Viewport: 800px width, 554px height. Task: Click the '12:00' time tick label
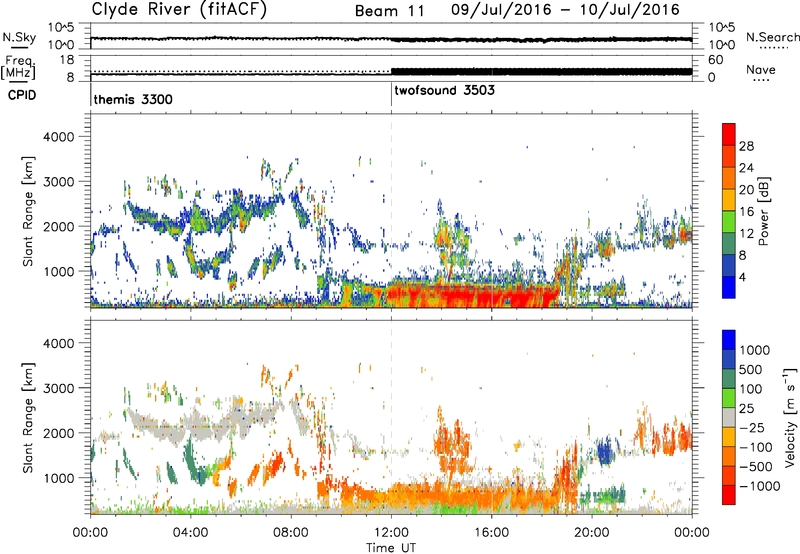point(391,533)
